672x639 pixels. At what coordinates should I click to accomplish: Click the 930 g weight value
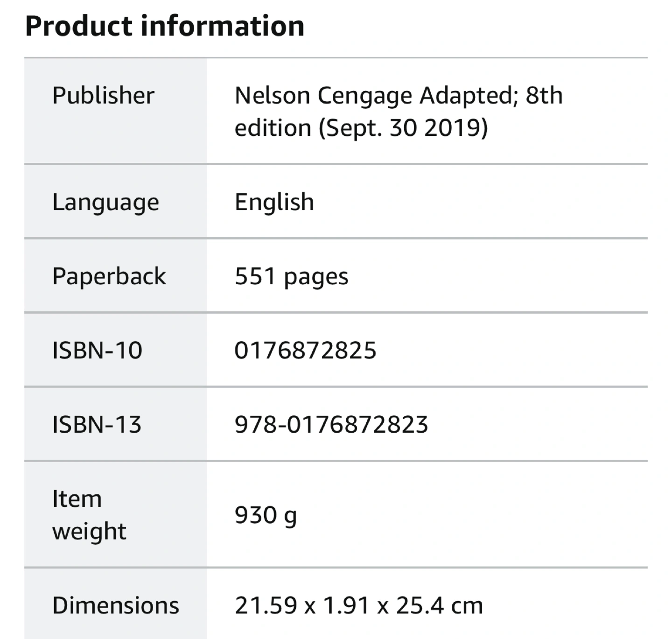click(x=266, y=515)
